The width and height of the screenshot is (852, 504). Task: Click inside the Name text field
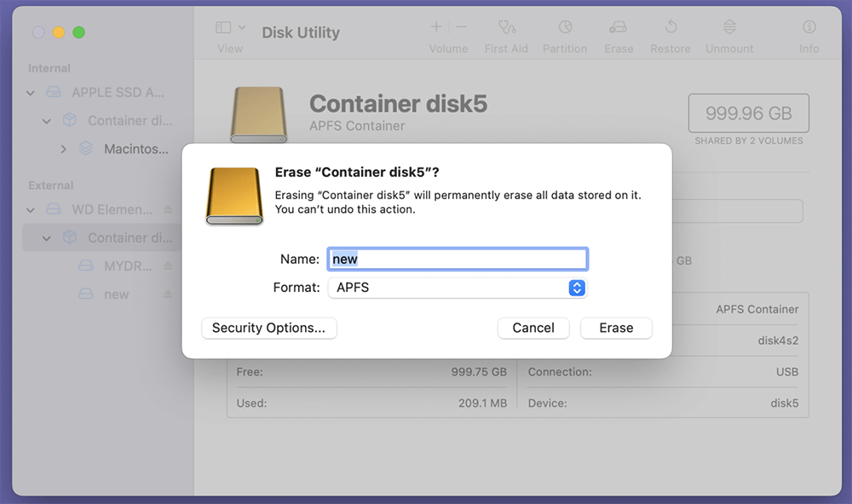(458, 258)
